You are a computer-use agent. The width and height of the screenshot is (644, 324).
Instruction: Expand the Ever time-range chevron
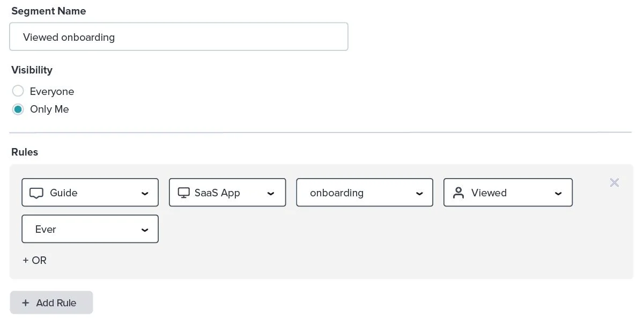point(145,230)
